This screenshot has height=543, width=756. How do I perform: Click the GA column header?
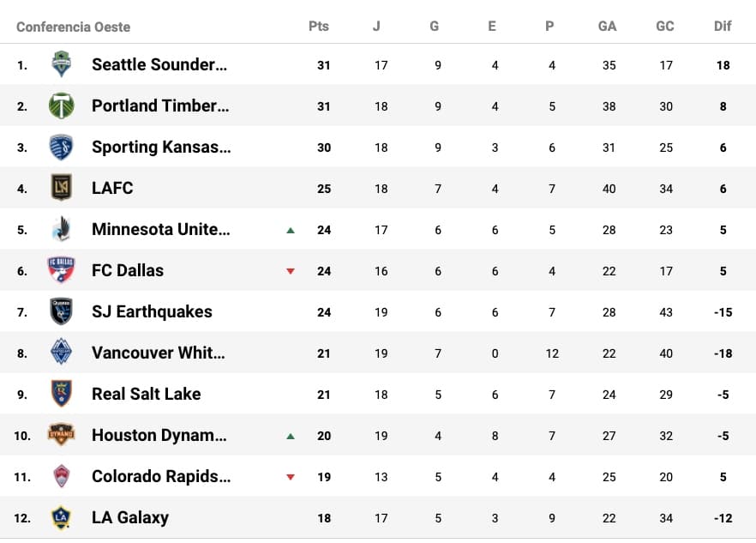[x=608, y=26]
